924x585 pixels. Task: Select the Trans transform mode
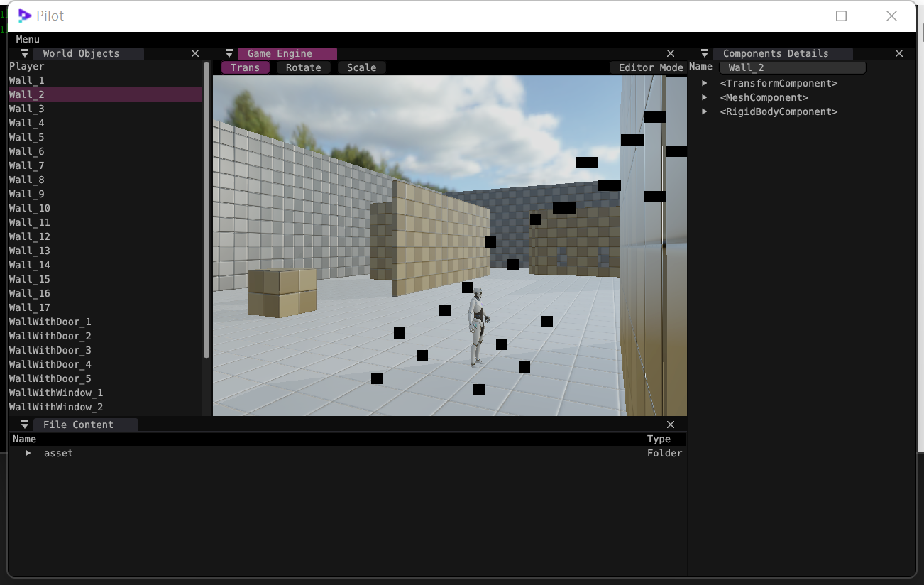[x=245, y=67]
